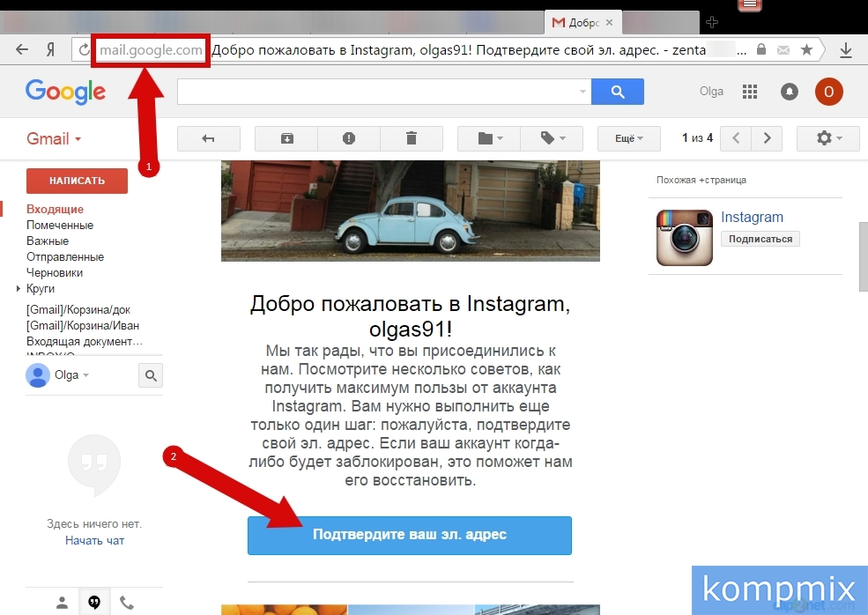Open the search options dropdown arrow
The image size is (868, 615).
(582, 92)
